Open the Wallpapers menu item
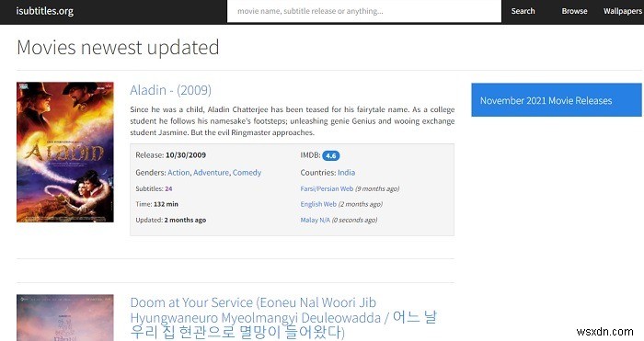This screenshot has width=644, height=341. point(623,11)
